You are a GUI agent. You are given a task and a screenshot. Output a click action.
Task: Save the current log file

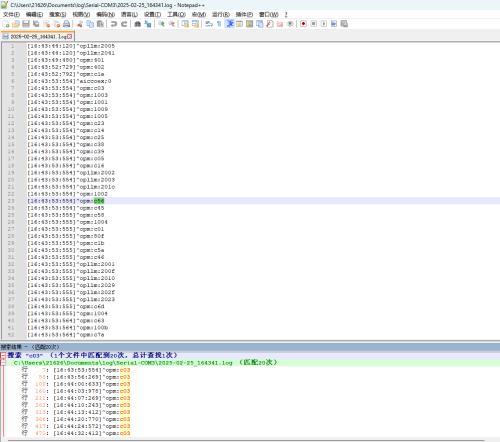pos(26,24)
